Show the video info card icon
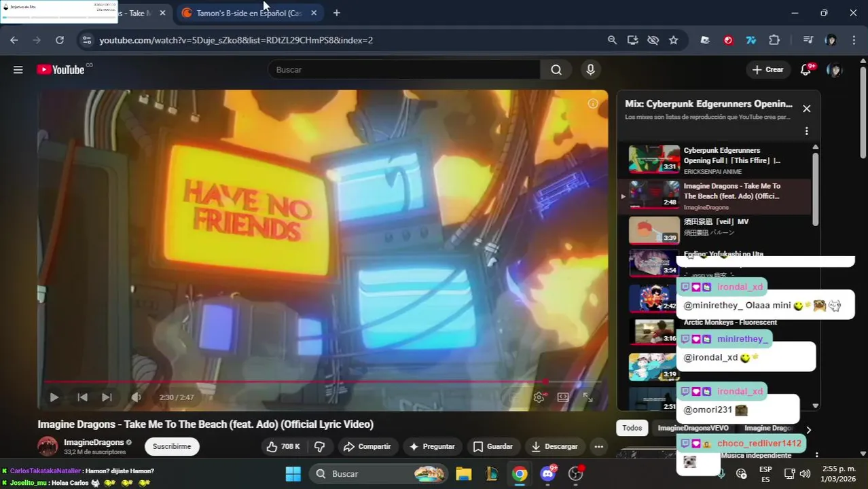The height and width of the screenshot is (489, 868). click(593, 103)
